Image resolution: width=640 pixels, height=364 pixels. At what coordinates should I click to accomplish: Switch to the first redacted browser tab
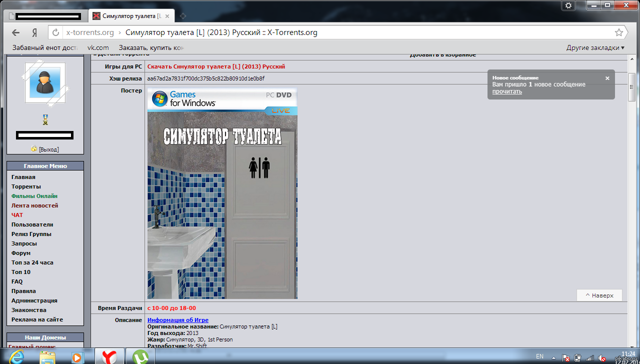pos(46,16)
